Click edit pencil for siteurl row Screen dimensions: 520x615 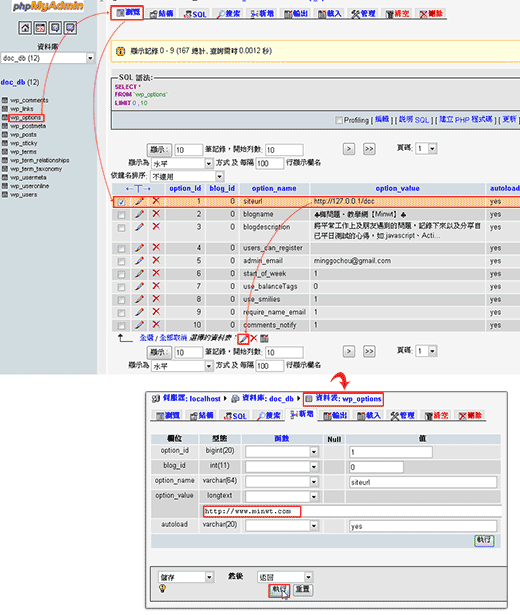coord(139,201)
